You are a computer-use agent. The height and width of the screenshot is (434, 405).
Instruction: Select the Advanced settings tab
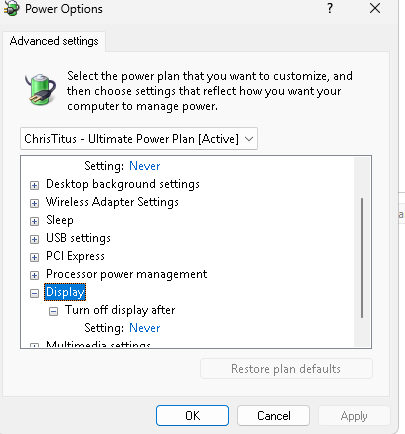pos(54,41)
